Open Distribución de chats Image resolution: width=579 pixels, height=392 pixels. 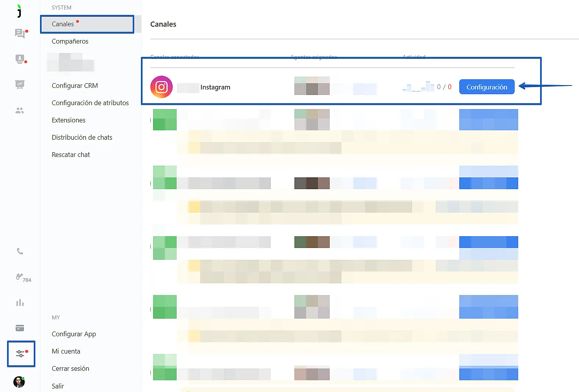(82, 137)
